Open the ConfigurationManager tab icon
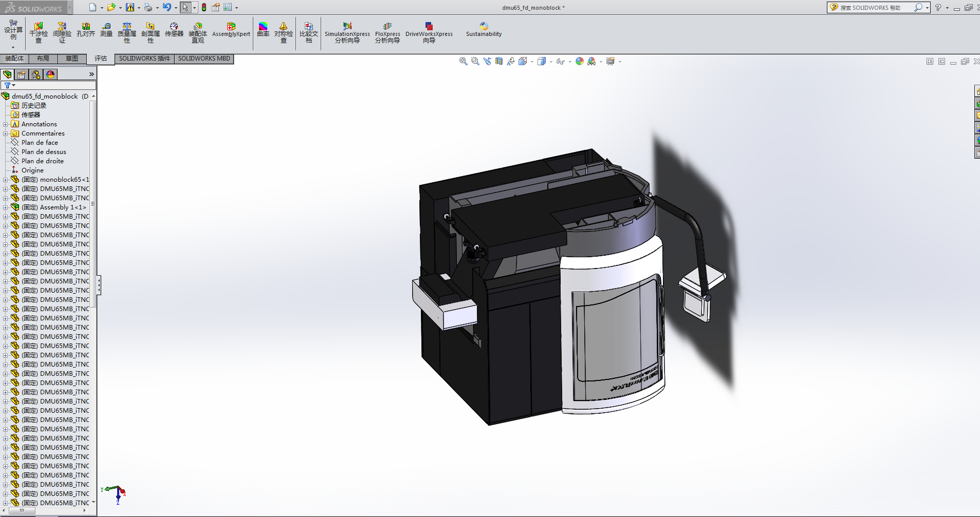The height and width of the screenshot is (517, 980). click(36, 74)
